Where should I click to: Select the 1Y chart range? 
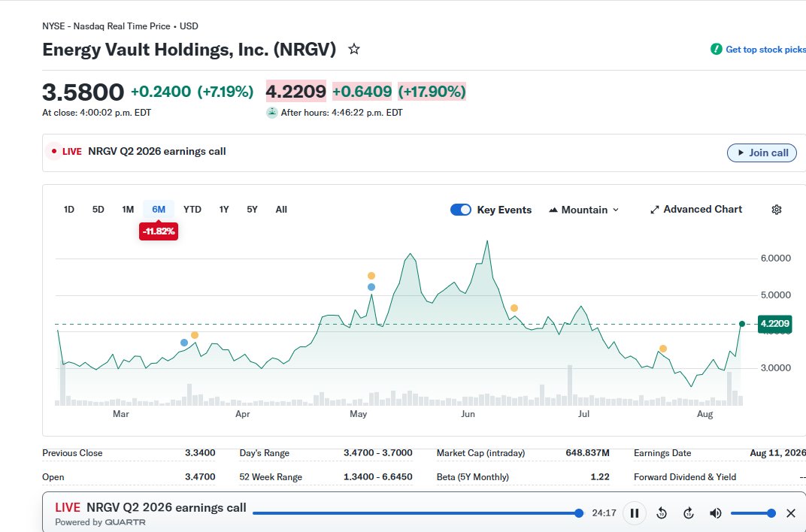tap(223, 210)
